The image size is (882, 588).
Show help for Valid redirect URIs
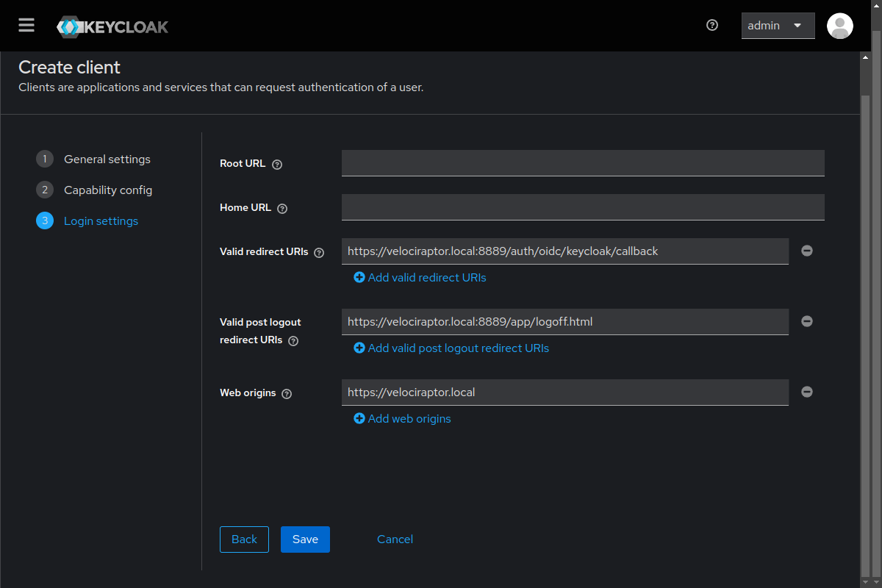coord(319,253)
